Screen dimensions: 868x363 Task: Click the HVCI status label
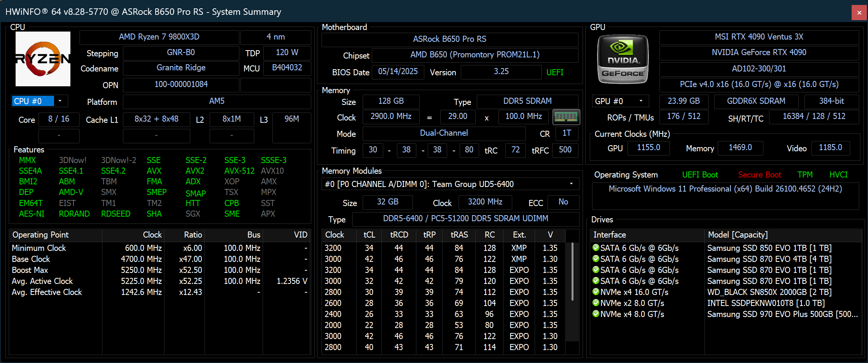838,175
